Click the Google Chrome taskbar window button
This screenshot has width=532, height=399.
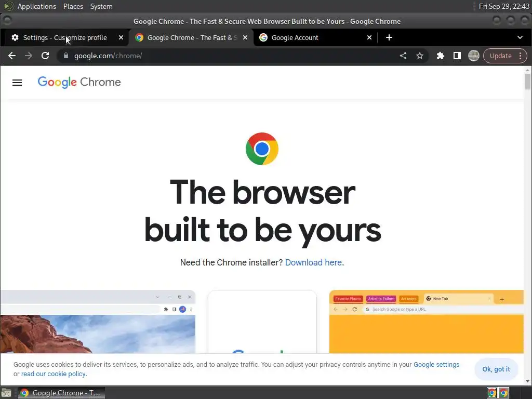click(x=62, y=393)
